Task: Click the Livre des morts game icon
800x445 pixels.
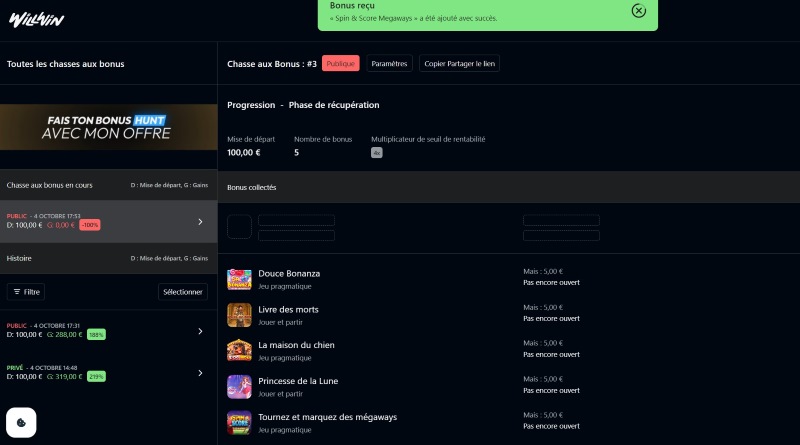Action: pyautogui.click(x=239, y=314)
